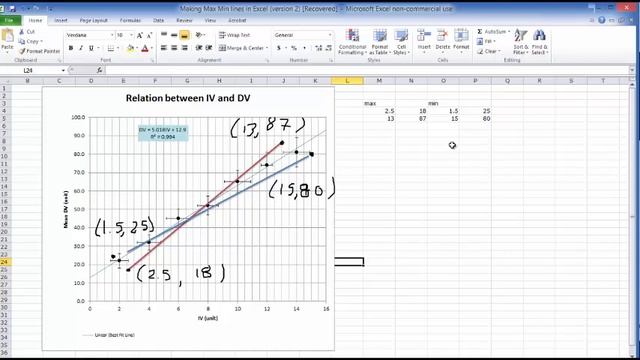640x360 pixels.
Task: Apply Percent Style
Action: [x=294, y=48]
